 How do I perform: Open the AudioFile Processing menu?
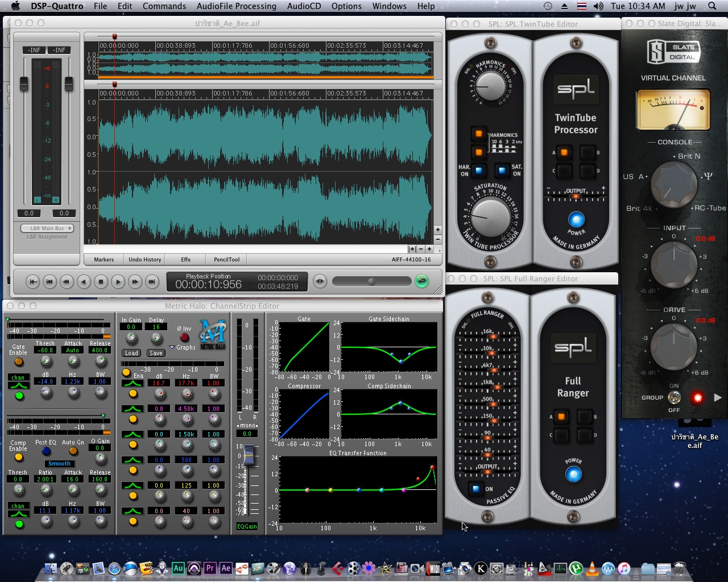(x=236, y=6)
